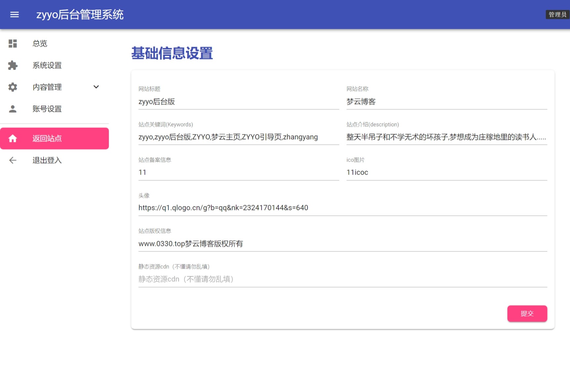This screenshot has height=392, width=570.
Task: Select 返回站点 to return to site
Action: (47, 138)
